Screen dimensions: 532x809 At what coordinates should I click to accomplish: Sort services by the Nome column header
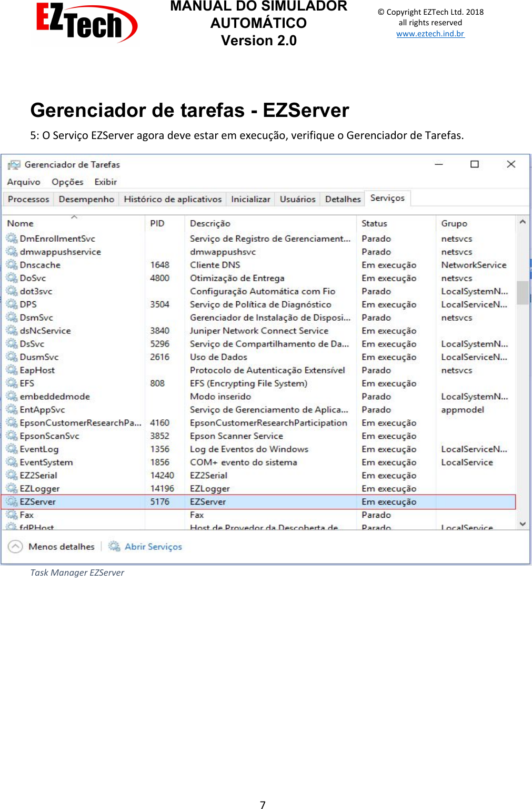tap(74, 223)
